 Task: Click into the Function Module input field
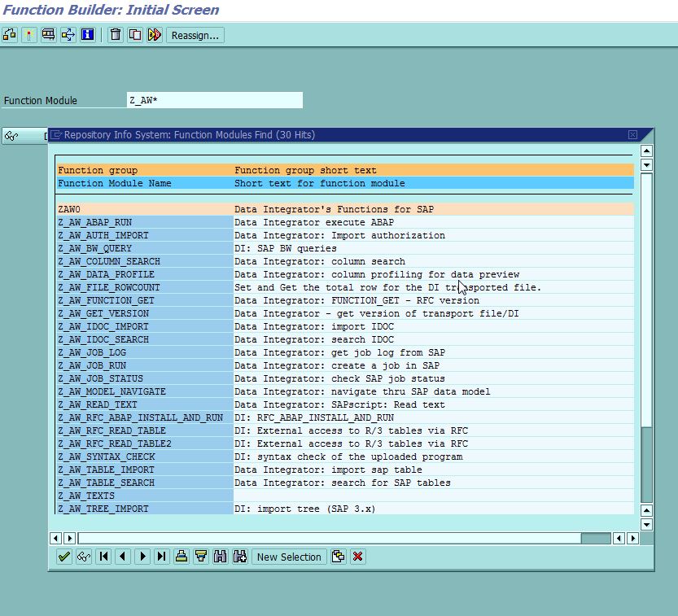coord(215,100)
